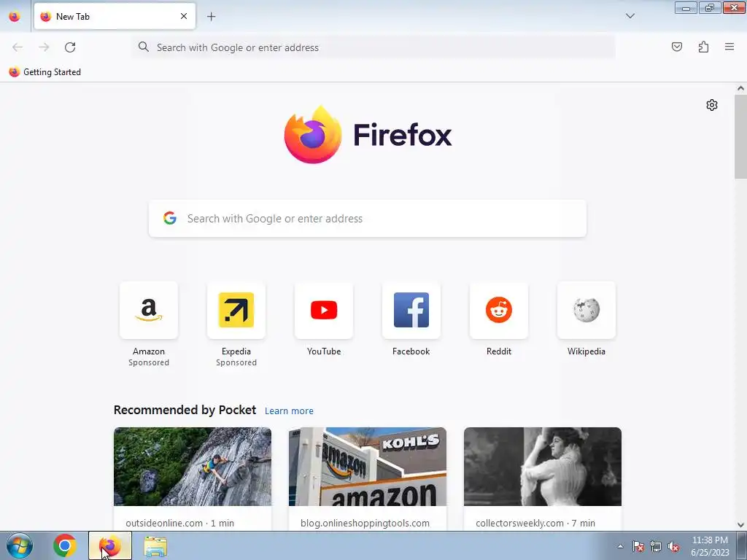
Task: Personalize new tab gear icon
Action: click(x=712, y=105)
